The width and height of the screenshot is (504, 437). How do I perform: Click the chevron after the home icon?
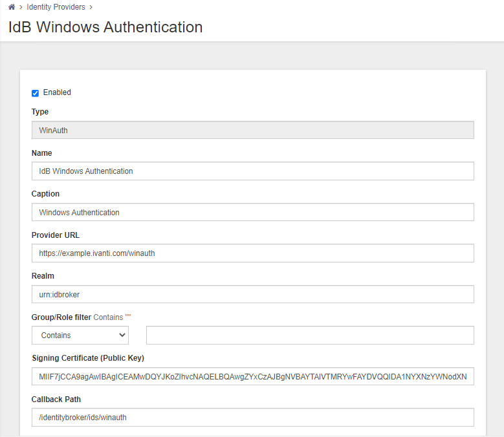21,7
